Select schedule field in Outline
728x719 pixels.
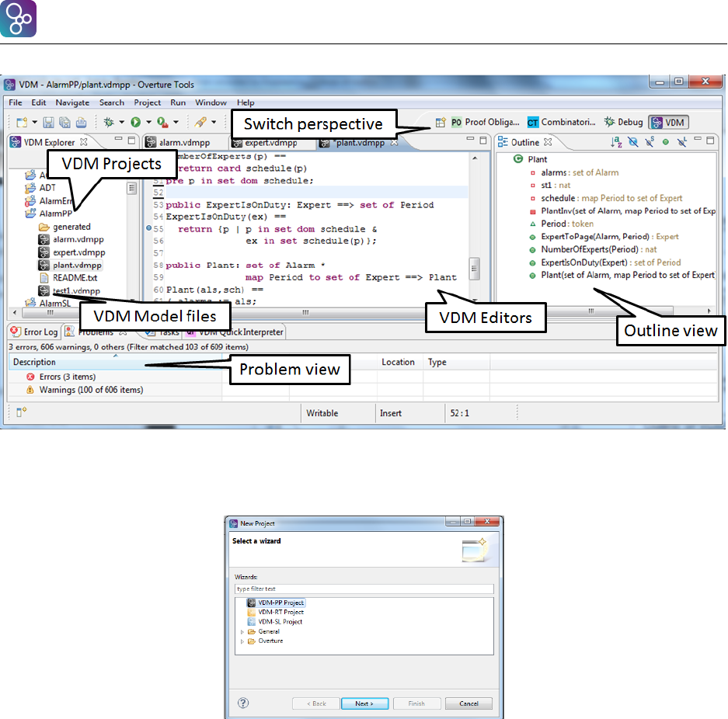(x=606, y=198)
